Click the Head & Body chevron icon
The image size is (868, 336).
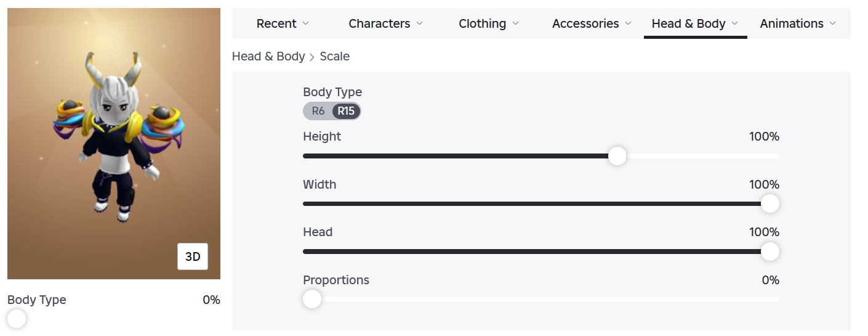pos(735,23)
